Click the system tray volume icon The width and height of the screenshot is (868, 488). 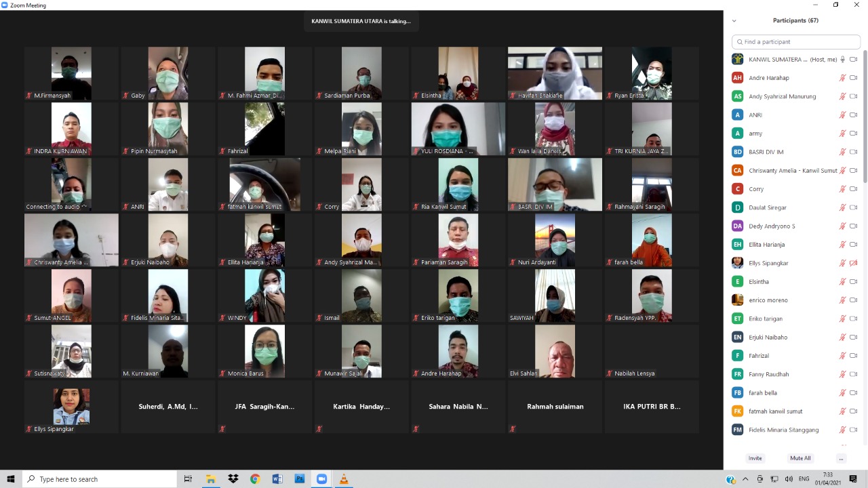[x=789, y=479]
